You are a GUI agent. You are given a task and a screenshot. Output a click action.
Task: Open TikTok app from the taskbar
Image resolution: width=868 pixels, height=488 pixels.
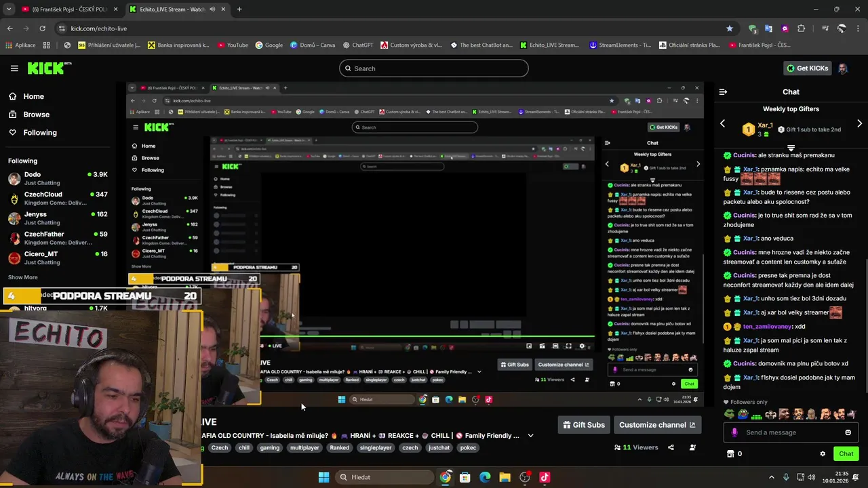coord(545,477)
